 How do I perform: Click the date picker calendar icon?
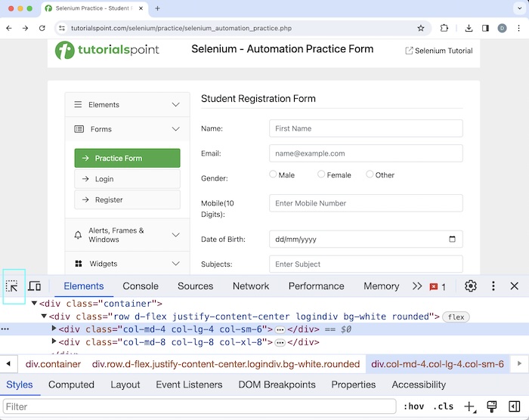(x=452, y=239)
